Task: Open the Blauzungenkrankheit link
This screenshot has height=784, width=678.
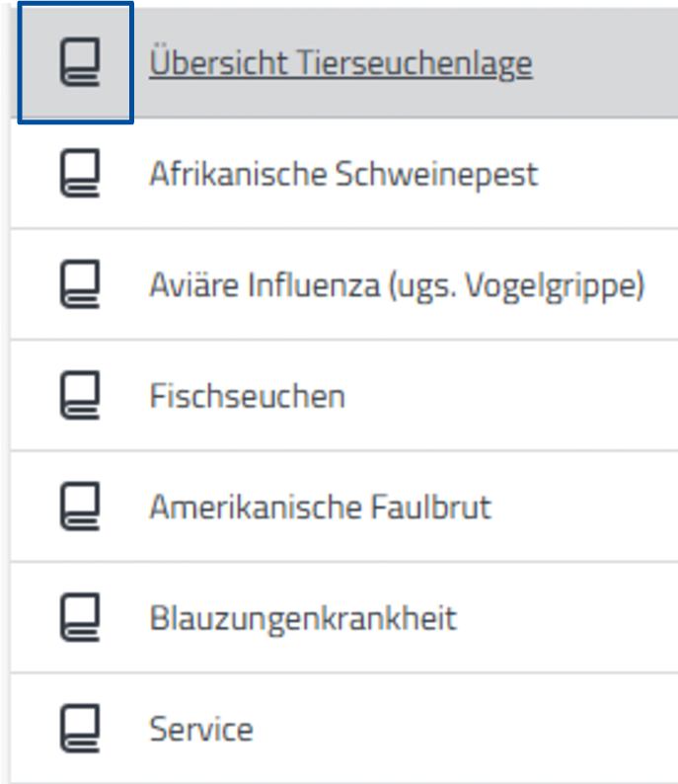Action: point(303,619)
